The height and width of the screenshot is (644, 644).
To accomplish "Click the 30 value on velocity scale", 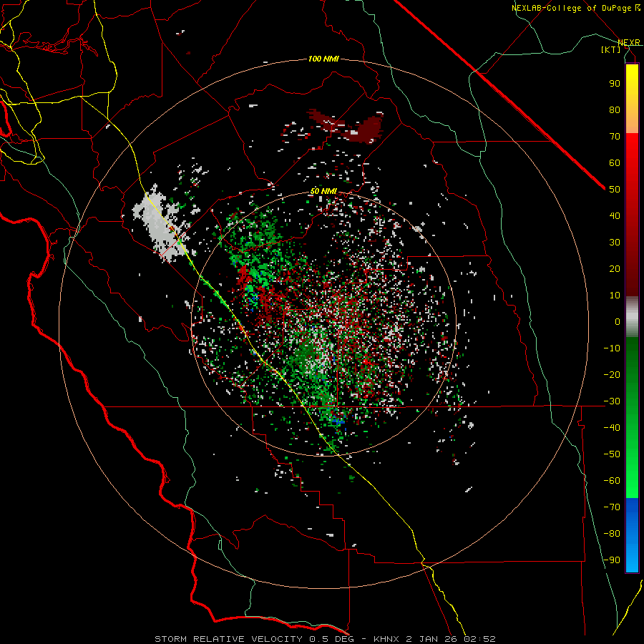I will (615, 243).
